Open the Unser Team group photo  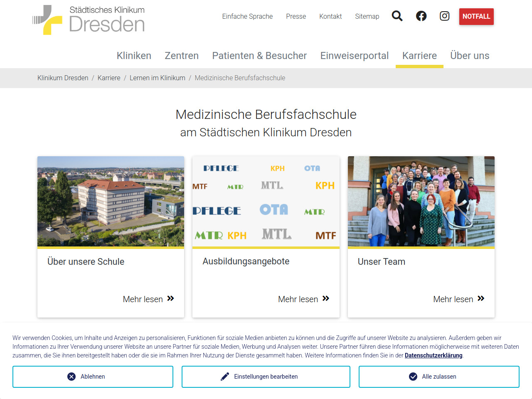coord(421,202)
